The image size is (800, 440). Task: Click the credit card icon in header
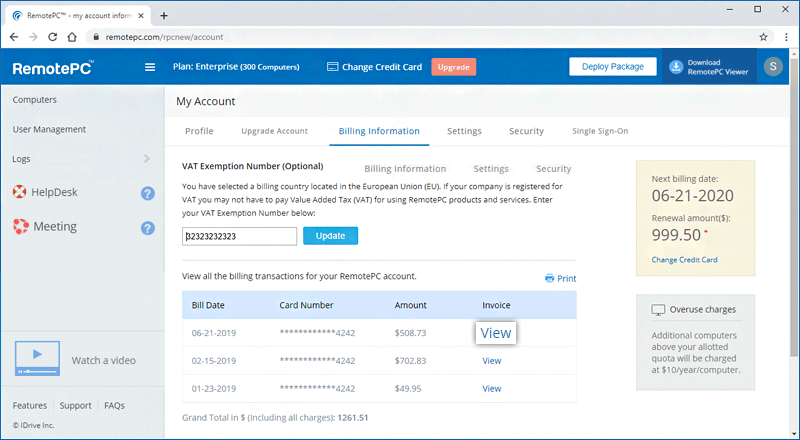333,67
